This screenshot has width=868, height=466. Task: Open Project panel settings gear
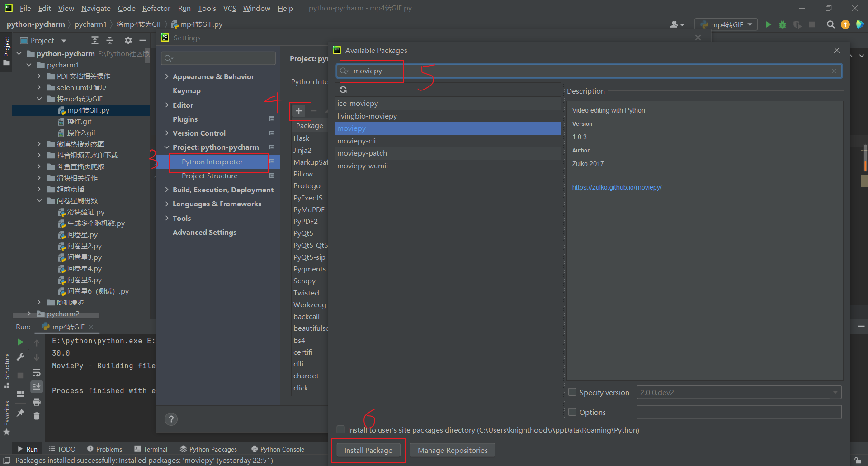point(128,40)
